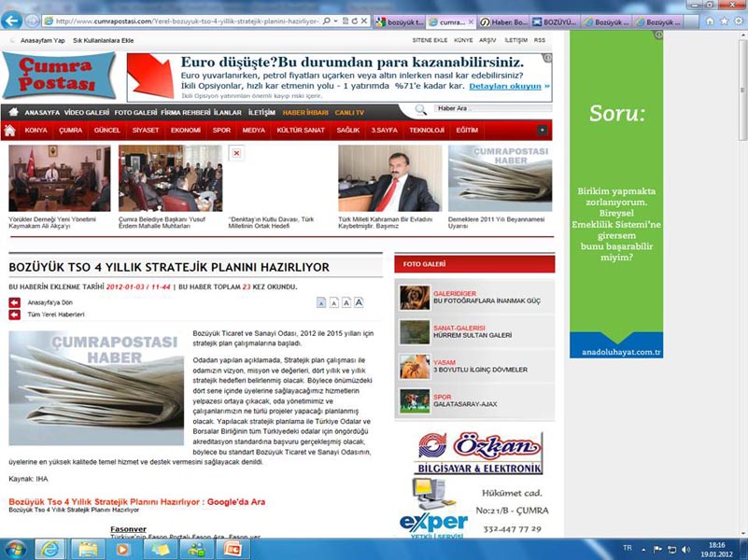Open the ARŞİV link at top

click(487, 40)
